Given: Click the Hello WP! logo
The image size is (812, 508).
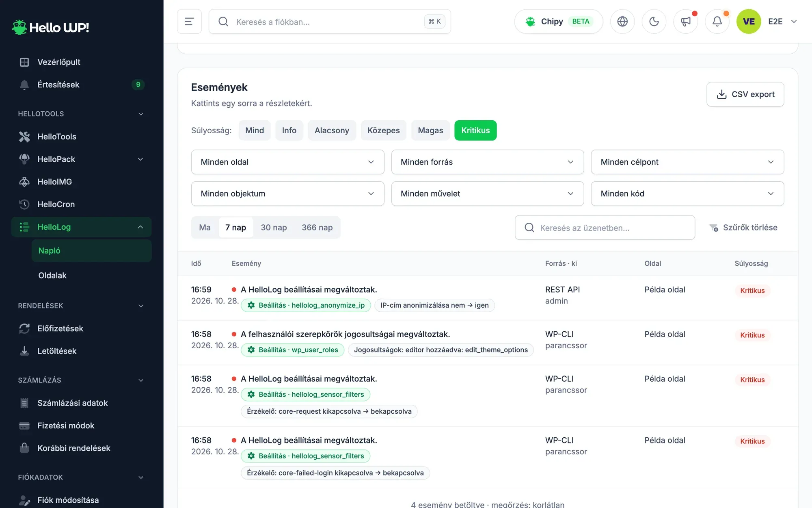Looking at the screenshot, I should [50, 27].
